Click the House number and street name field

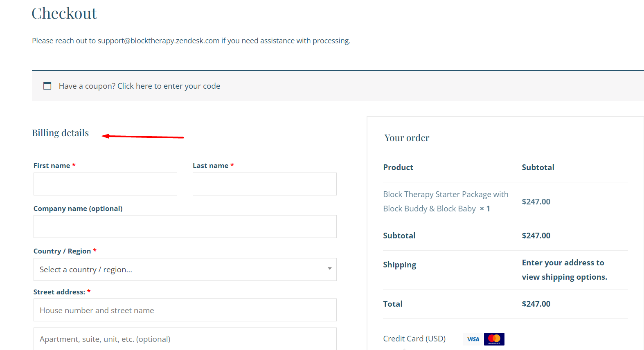(x=185, y=310)
